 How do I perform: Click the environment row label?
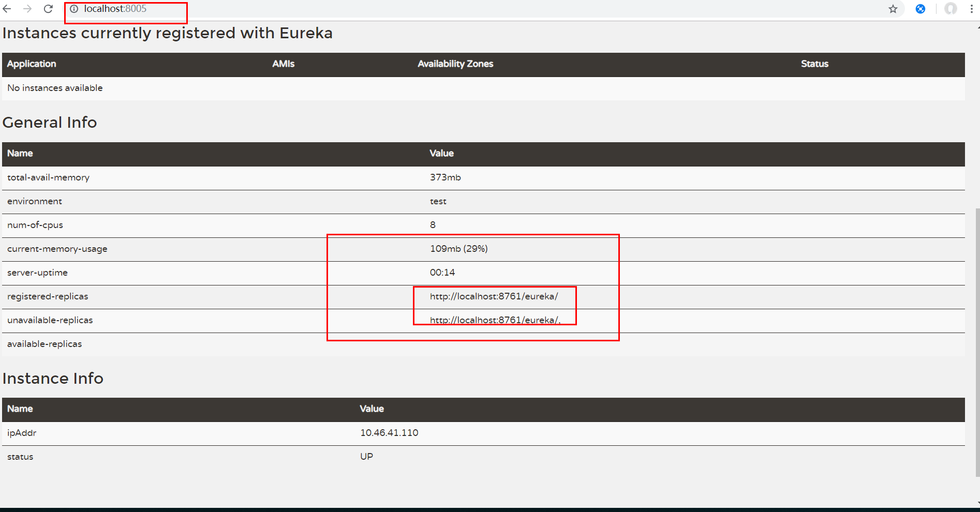coord(35,201)
